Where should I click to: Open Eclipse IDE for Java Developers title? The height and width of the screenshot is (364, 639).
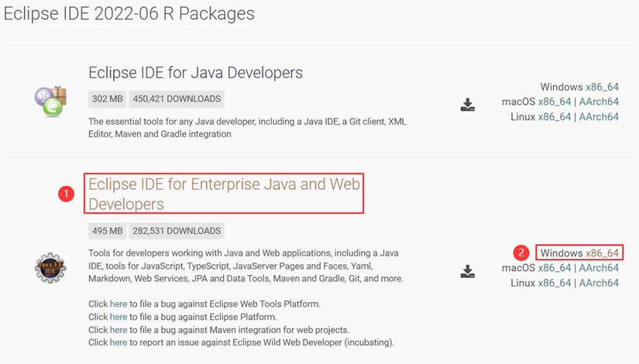196,73
